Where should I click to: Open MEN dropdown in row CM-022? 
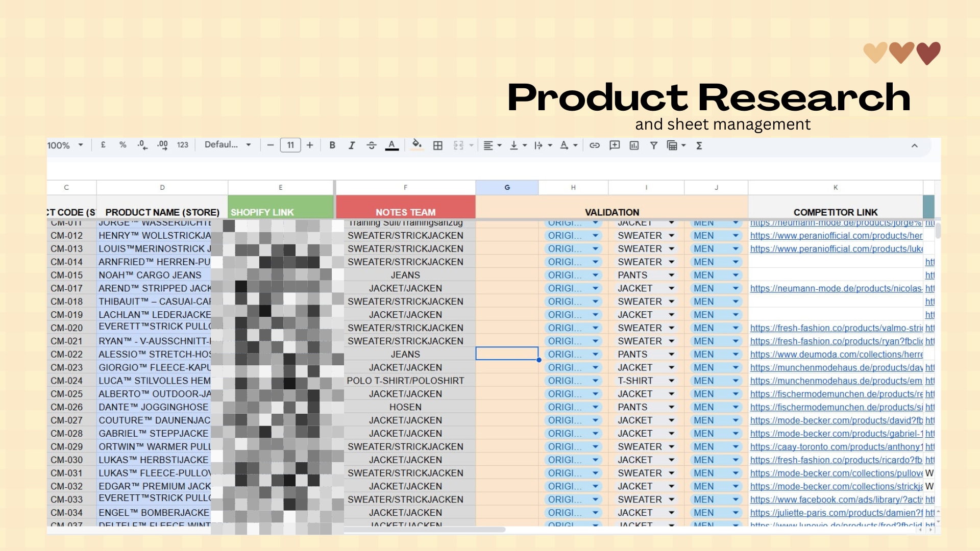736,354
